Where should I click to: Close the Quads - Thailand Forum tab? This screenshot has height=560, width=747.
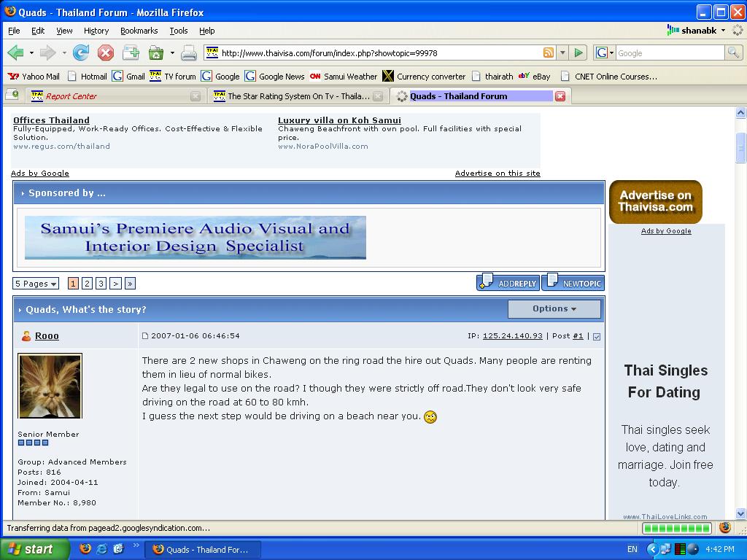560,96
